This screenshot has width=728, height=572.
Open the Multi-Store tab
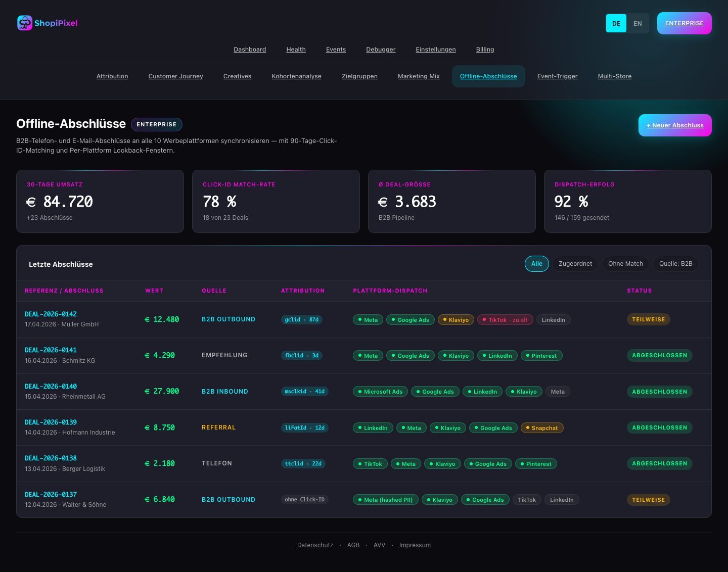click(614, 76)
